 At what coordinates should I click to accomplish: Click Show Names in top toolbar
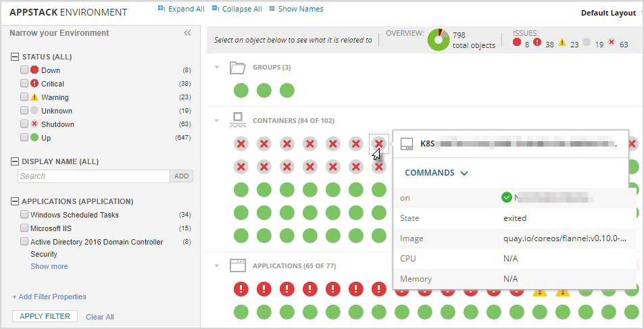[x=296, y=9]
